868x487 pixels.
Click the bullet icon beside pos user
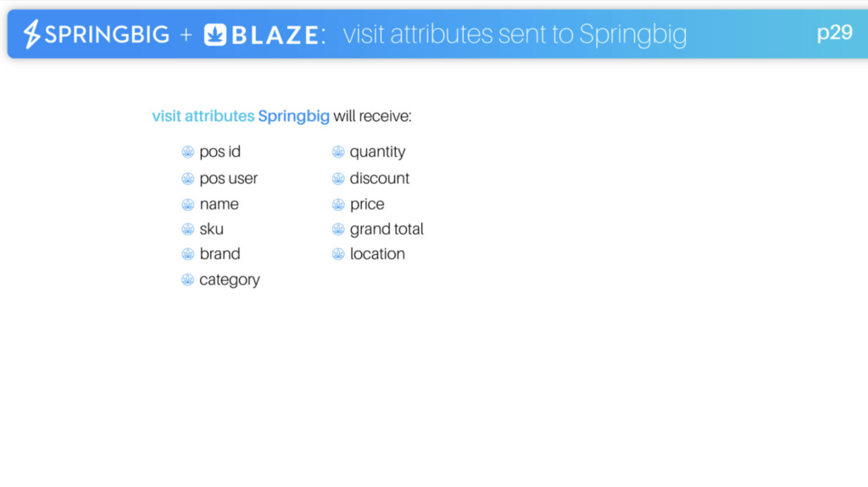point(187,179)
